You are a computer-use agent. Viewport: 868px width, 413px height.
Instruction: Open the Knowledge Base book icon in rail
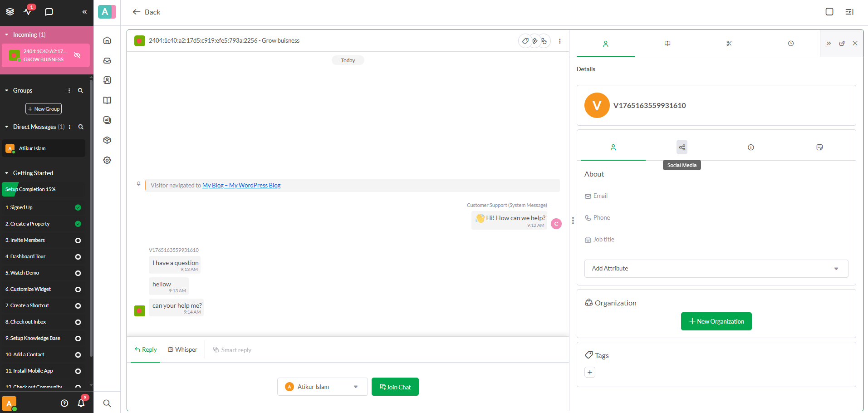tap(107, 100)
